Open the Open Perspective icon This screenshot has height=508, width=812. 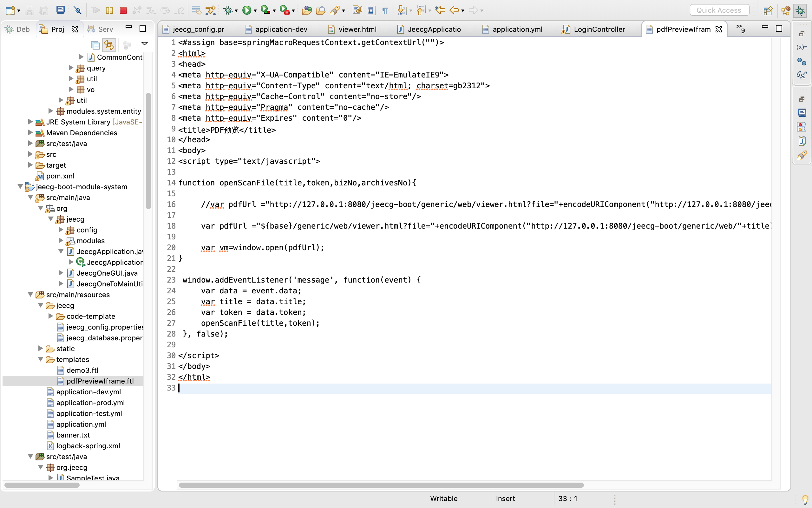click(768, 10)
